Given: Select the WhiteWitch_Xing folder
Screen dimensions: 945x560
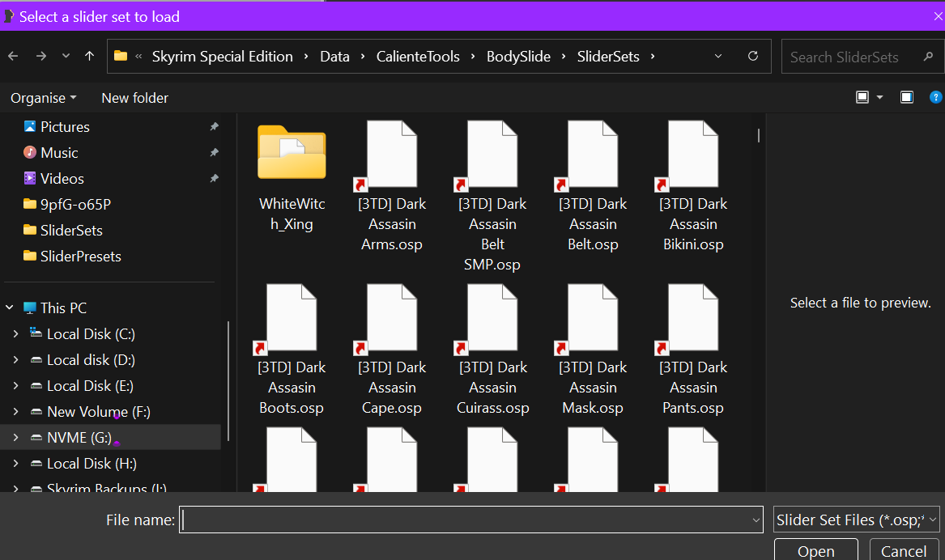Looking at the screenshot, I should (x=292, y=178).
